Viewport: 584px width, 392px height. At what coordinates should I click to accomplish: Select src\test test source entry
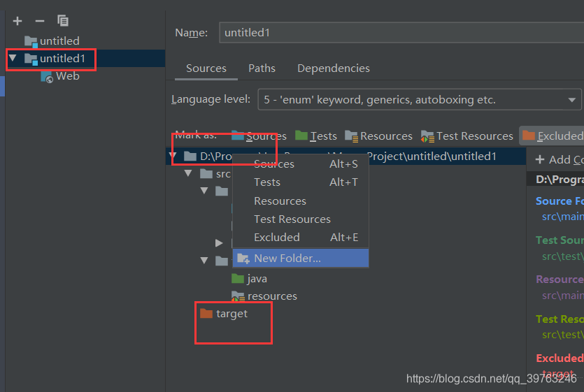point(563,256)
